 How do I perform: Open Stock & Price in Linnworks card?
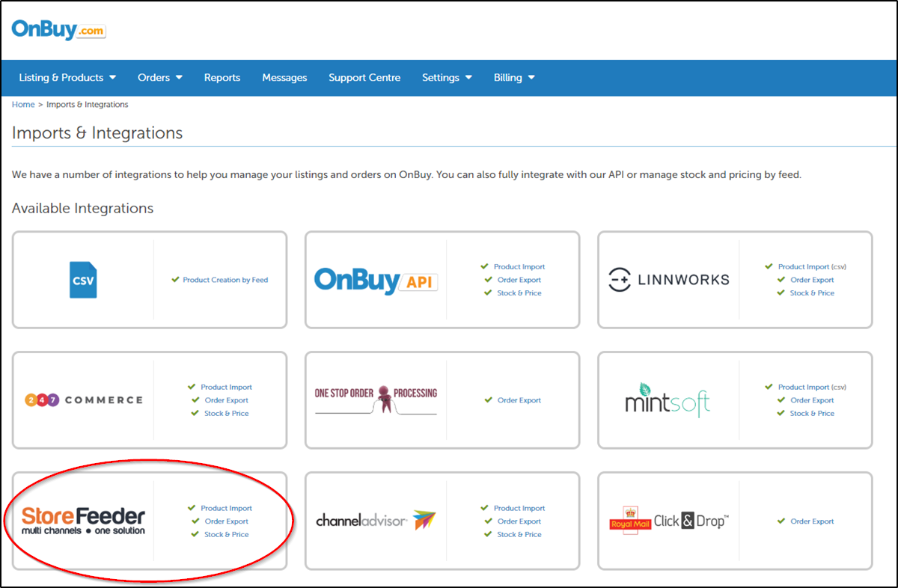click(812, 293)
